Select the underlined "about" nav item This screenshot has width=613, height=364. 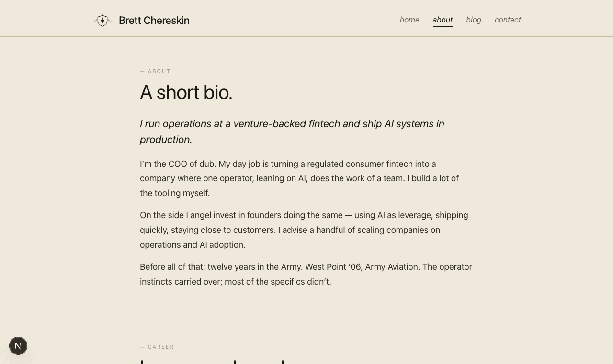click(x=443, y=20)
